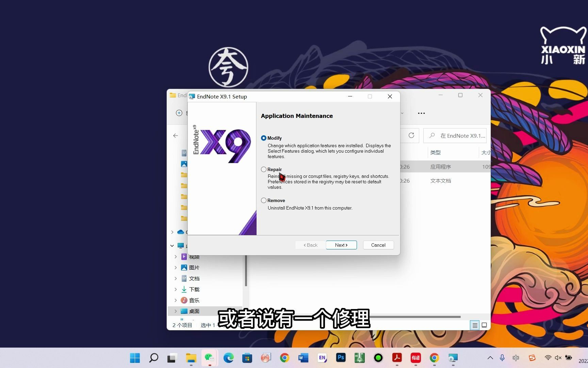588x368 pixels.
Task: Close the EndNote X9.1 Setup dialog
Action: click(x=390, y=96)
